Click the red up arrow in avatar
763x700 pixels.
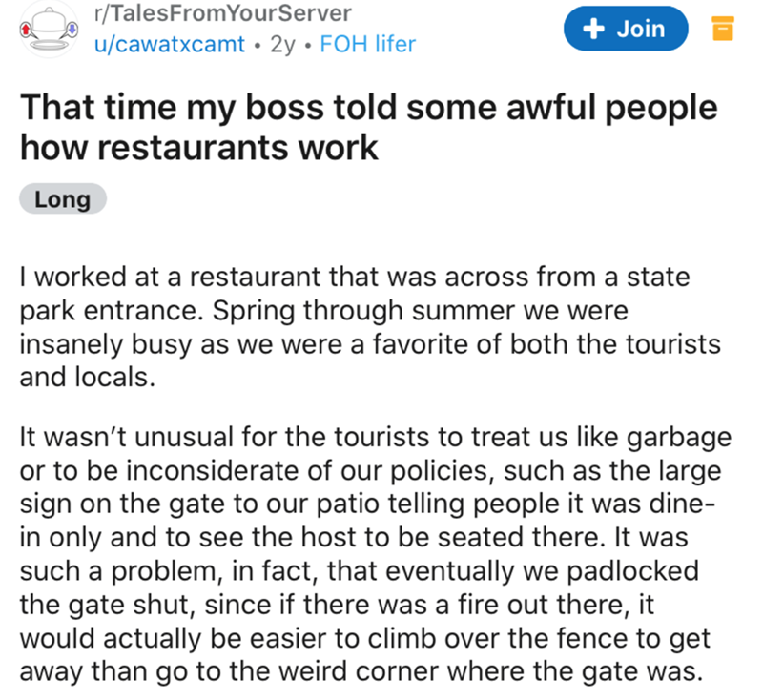pyautogui.click(x=31, y=30)
